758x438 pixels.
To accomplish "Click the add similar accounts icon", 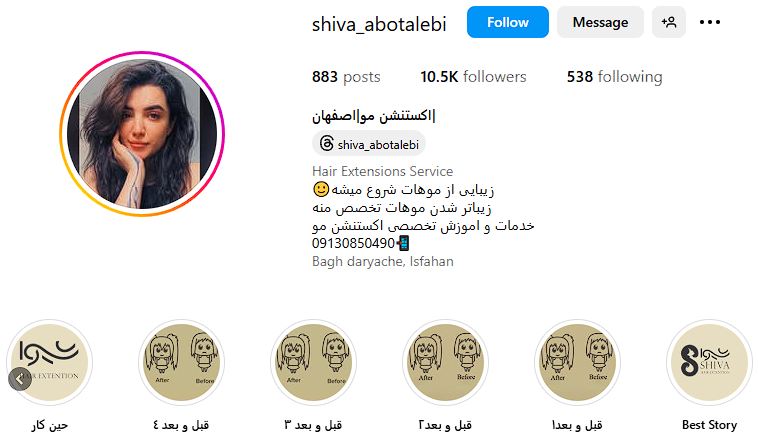I will (x=669, y=22).
